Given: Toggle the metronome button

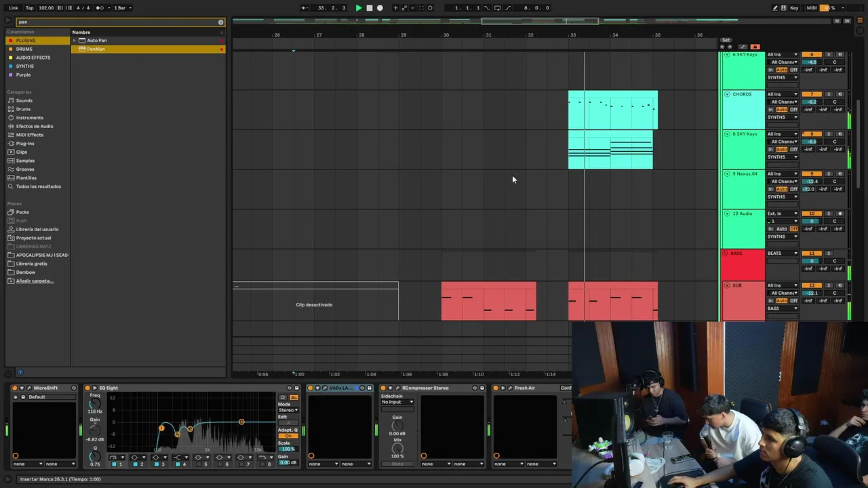Looking at the screenshot, I should tap(101, 8).
